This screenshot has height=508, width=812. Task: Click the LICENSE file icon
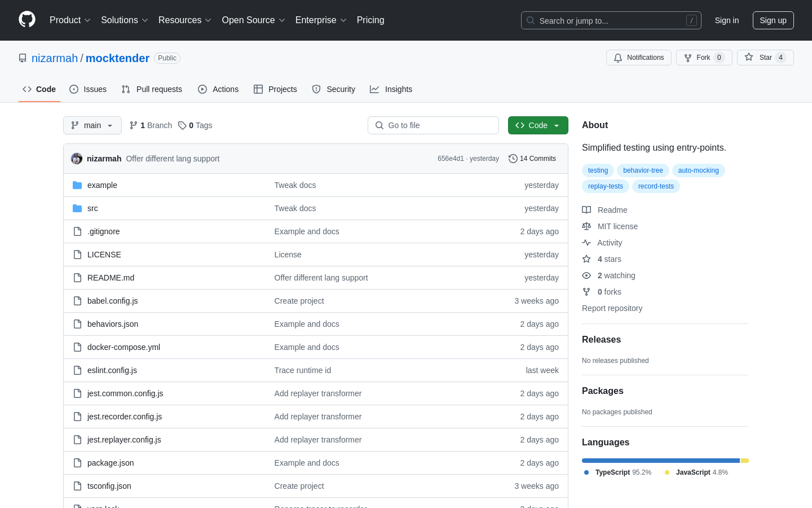77,255
